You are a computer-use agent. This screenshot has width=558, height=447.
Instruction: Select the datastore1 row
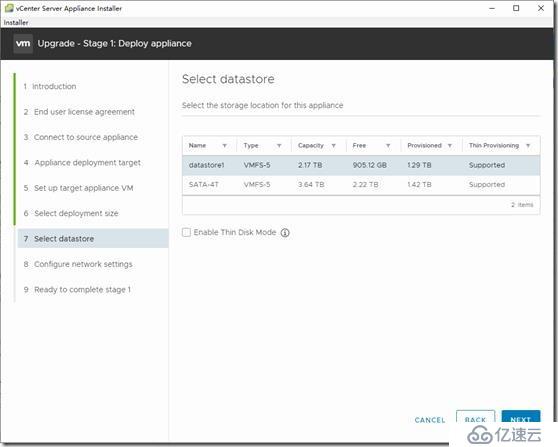[361, 165]
